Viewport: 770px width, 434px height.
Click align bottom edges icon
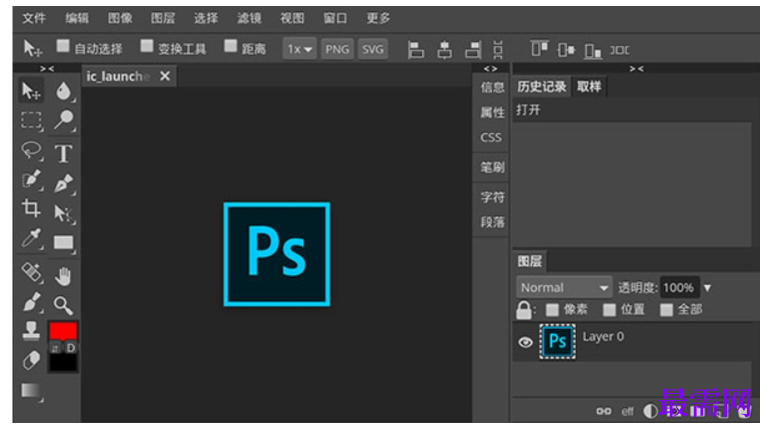[593, 51]
